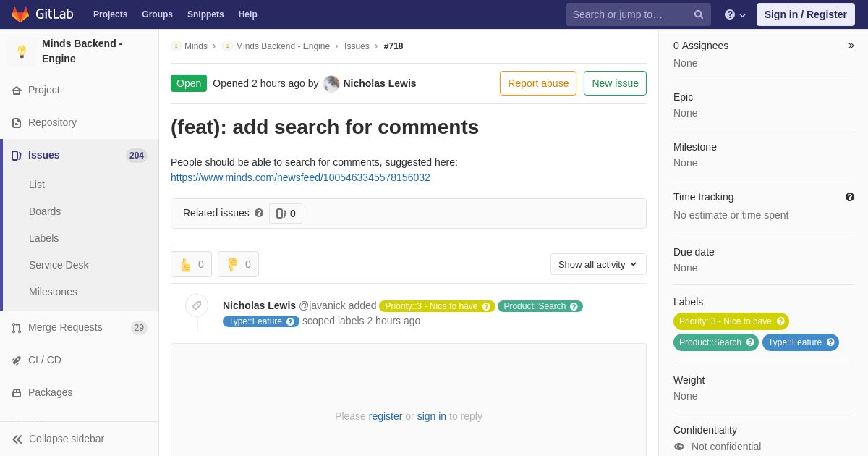Select Boards under Issues
Viewport: 868px width, 456px height.
pos(45,211)
